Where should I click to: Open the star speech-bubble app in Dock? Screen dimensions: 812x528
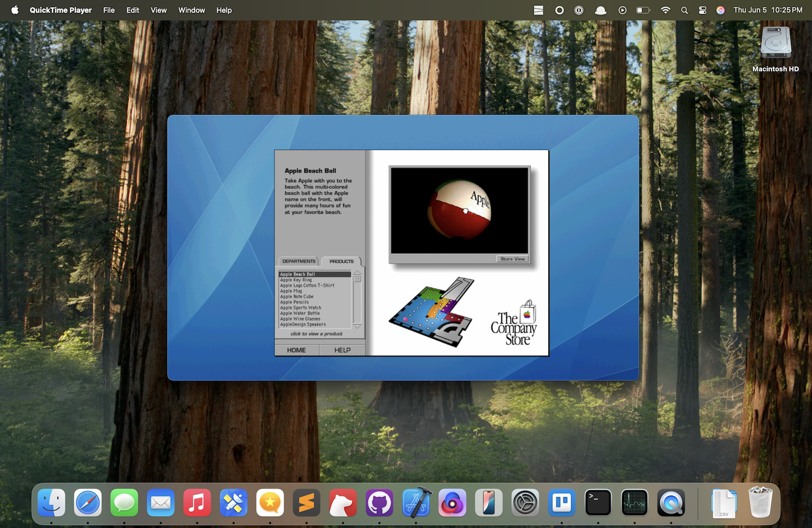(270, 503)
